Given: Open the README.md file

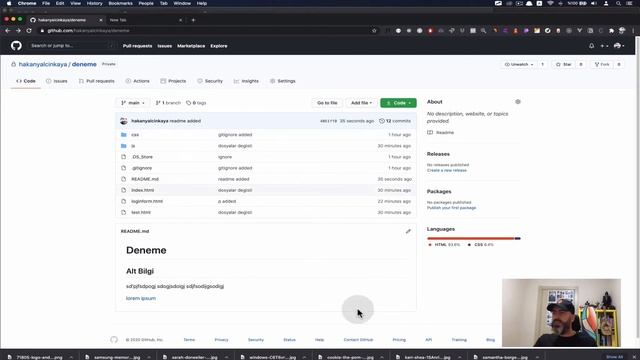Looking at the screenshot, I should pos(145,179).
